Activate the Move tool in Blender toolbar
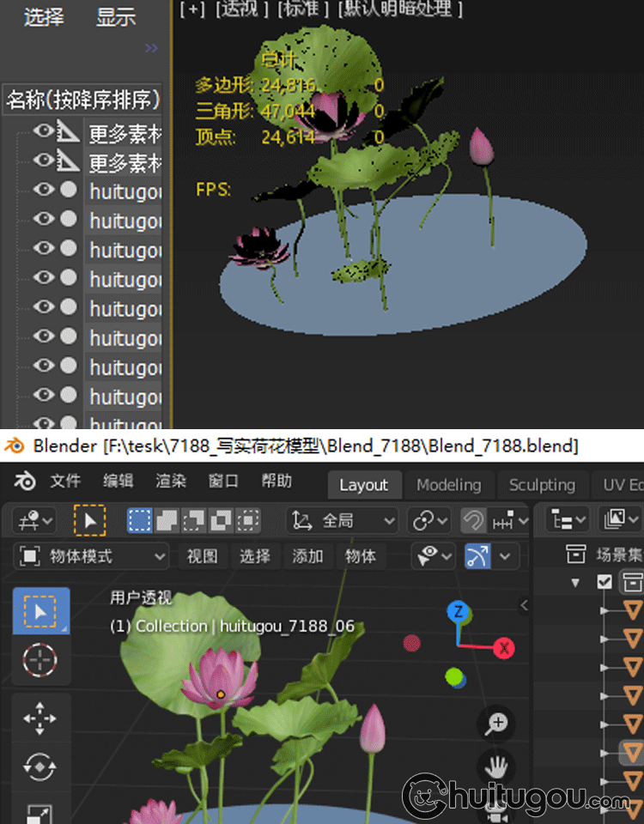 pos(40,718)
